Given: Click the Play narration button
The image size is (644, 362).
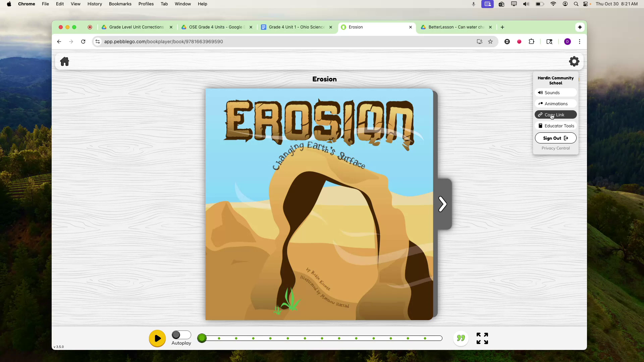Looking at the screenshot, I should coord(157,338).
